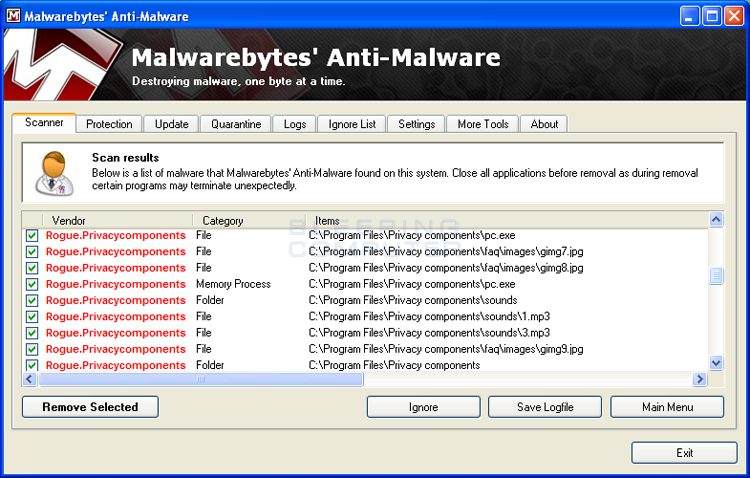
Task: Switch to the Logs tab
Action: click(x=295, y=124)
